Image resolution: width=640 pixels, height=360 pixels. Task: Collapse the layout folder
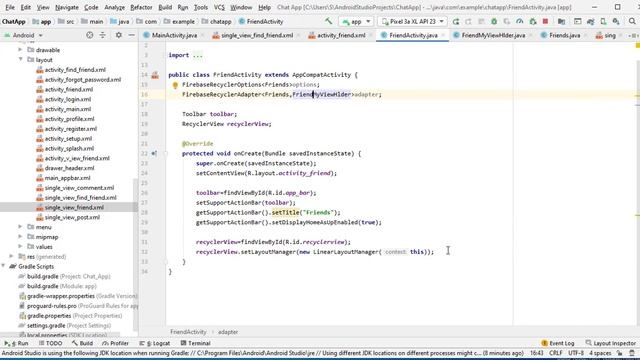click(x=20, y=60)
